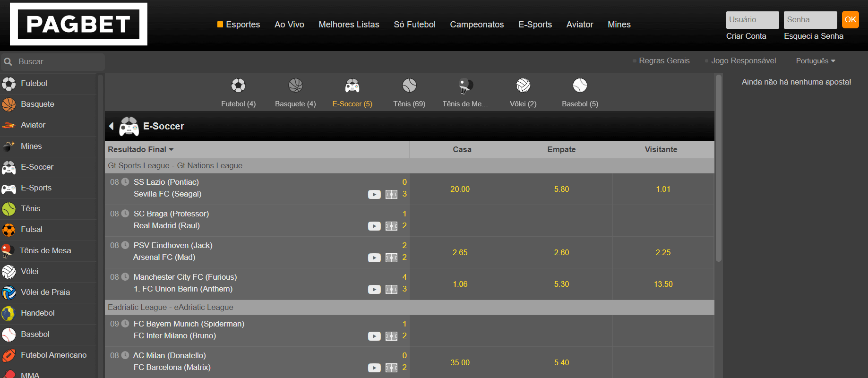Open Gt Sports League - Gt Nations League header

point(410,166)
